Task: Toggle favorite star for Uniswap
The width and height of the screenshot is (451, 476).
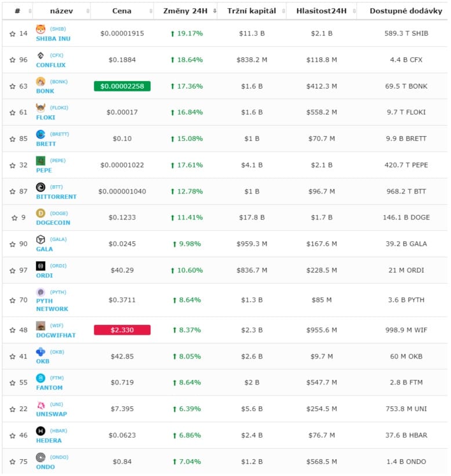Action: pyautogui.click(x=12, y=409)
